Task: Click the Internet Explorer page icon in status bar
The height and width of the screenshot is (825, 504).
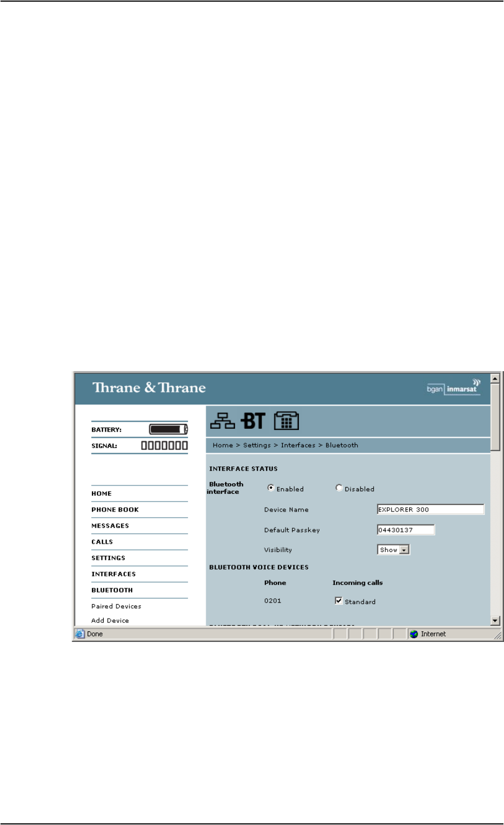Action: (80, 634)
